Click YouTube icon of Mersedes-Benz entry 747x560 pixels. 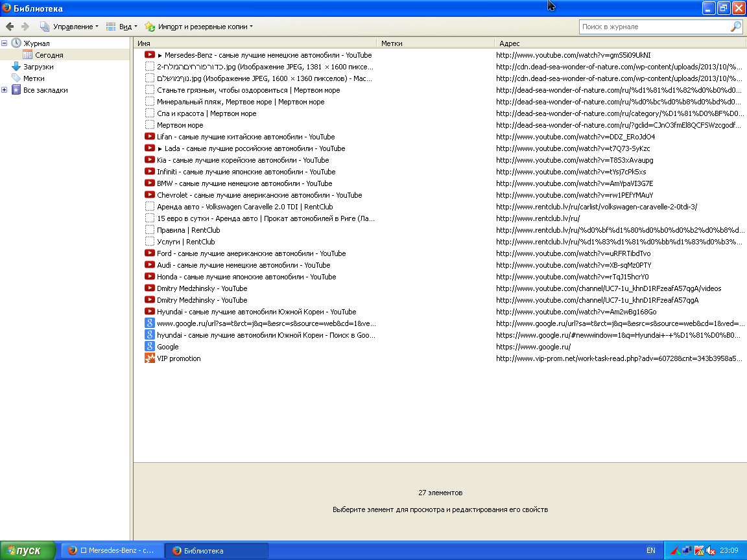click(150, 54)
